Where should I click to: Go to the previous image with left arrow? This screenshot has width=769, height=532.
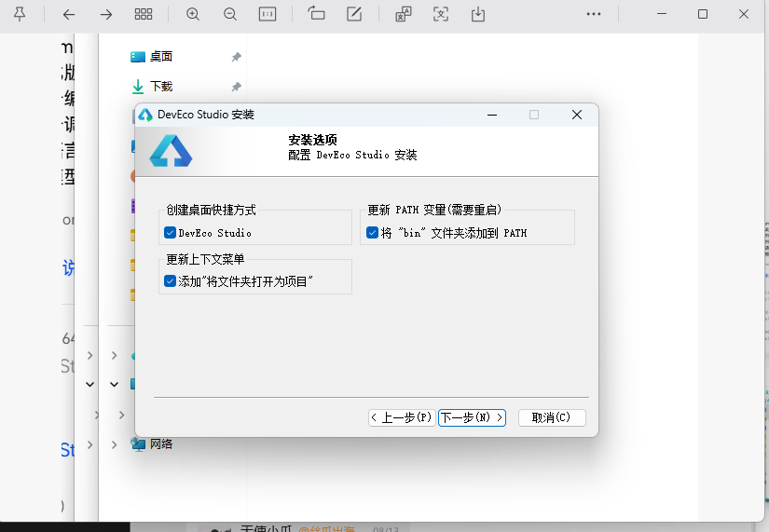(69, 14)
